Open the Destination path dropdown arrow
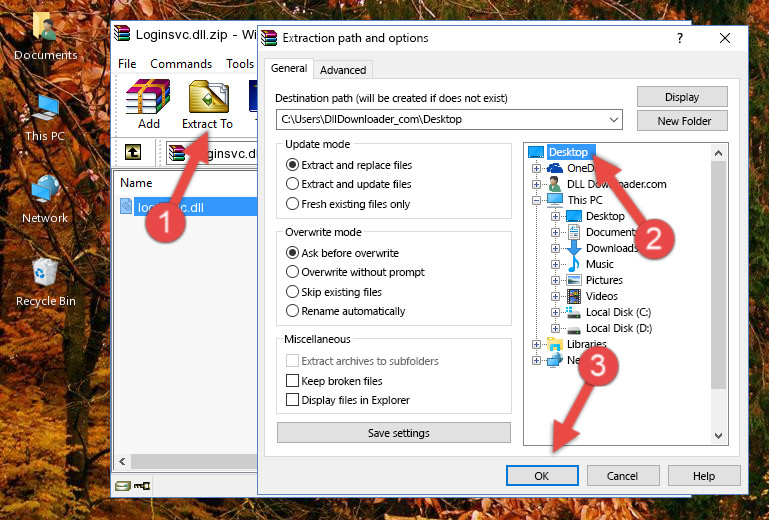The image size is (769, 520). [614, 120]
